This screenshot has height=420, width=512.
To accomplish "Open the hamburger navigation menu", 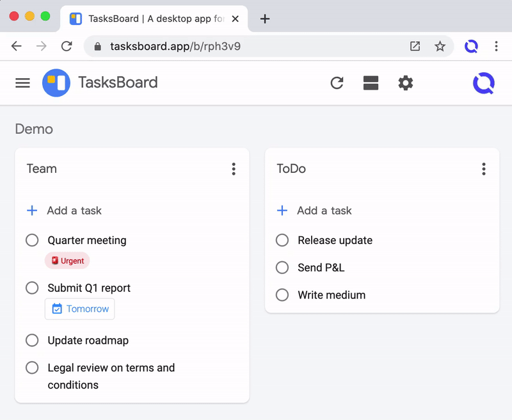I will (22, 83).
